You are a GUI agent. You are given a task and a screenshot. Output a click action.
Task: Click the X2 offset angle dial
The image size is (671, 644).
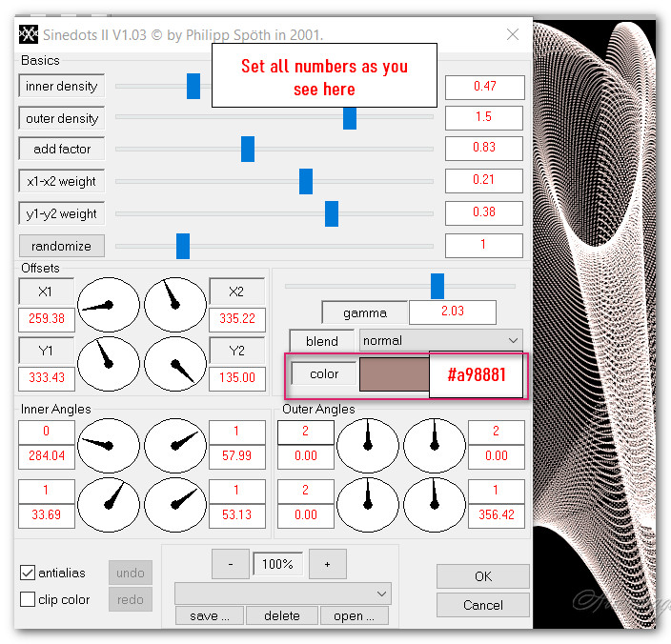click(x=175, y=305)
